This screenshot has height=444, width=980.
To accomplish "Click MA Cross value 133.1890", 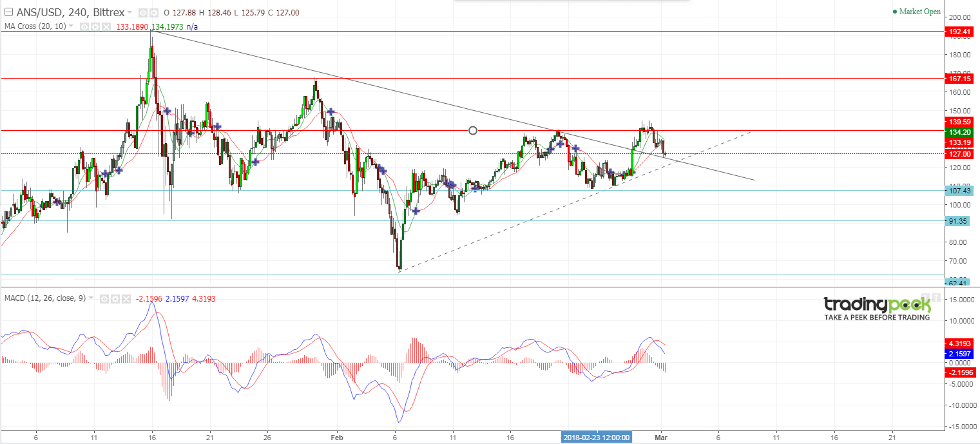I will pyautogui.click(x=132, y=26).
